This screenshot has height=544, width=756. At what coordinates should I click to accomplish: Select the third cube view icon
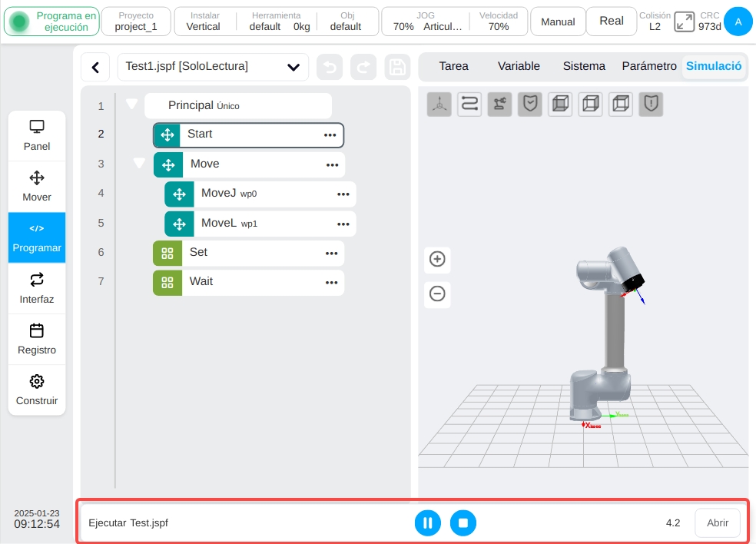tap(621, 104)
